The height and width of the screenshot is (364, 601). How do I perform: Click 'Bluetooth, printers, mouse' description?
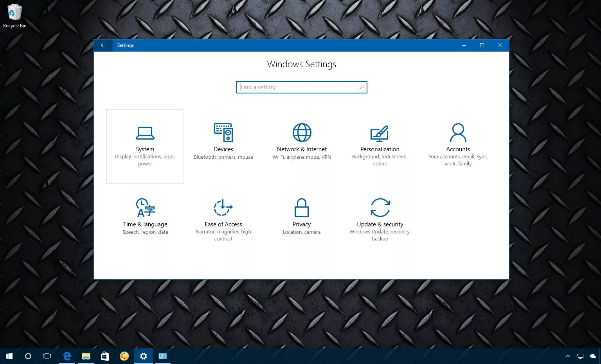tap(223, 157)
